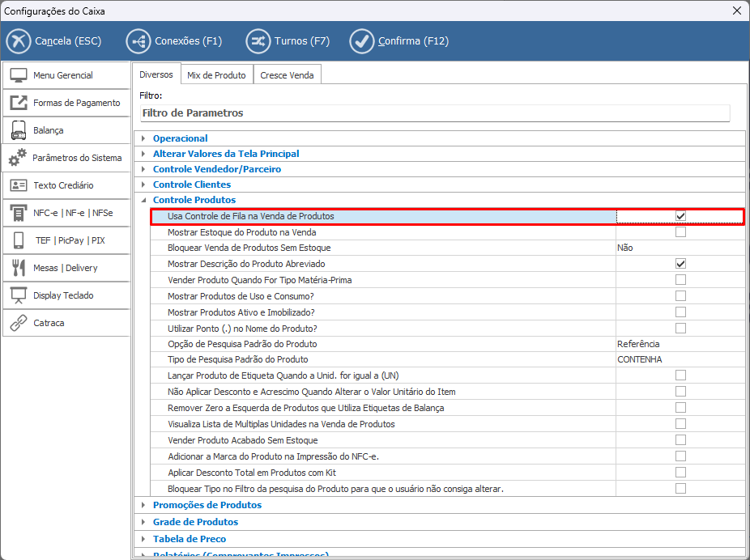Click the Cancela (ESC) X icon
Image resolution: width=750 pixels, height=560 pixels.
[19, 41]
